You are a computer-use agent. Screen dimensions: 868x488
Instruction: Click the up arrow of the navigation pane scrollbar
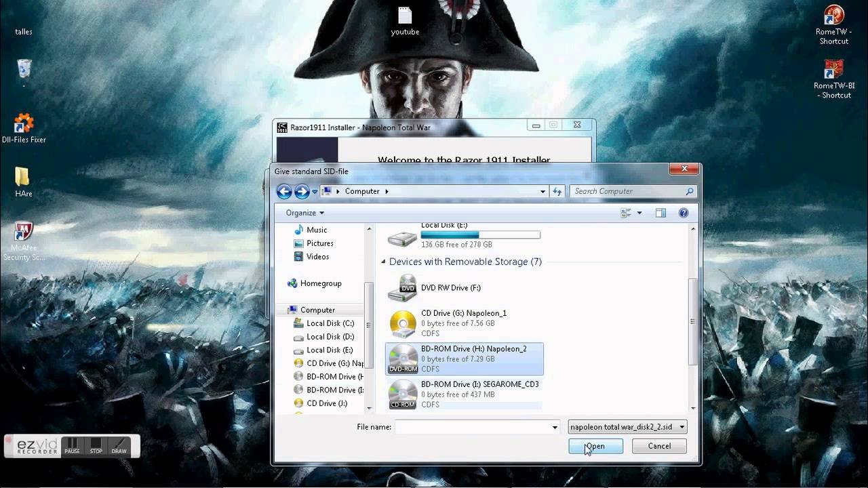(369, 230)
